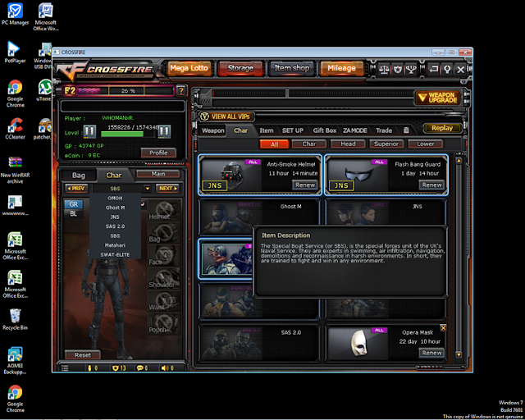Click inventory scrollbar down arrow
Screen dimensions: 525x420
(459, 354)
